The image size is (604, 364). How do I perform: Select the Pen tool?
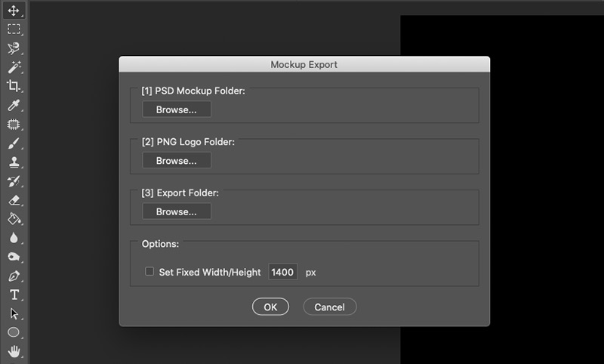[14, 276]
